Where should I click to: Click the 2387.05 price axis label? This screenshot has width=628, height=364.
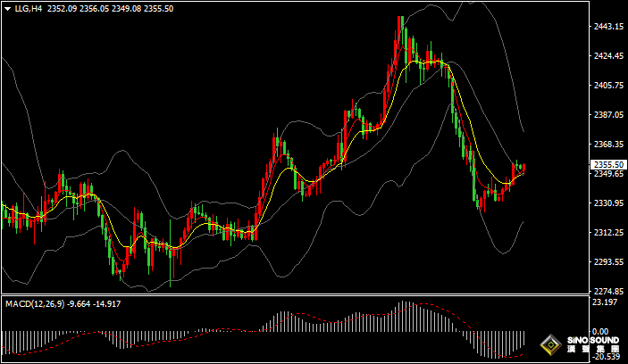[x=607, y=115]
